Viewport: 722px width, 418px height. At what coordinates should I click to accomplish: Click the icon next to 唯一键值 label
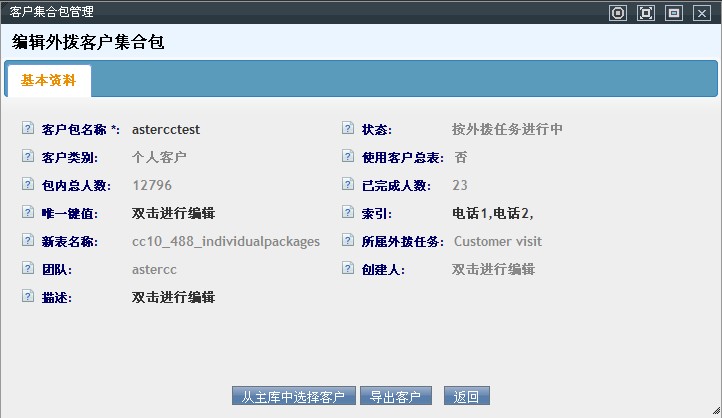pyautogui.click(x=27, y=213)
